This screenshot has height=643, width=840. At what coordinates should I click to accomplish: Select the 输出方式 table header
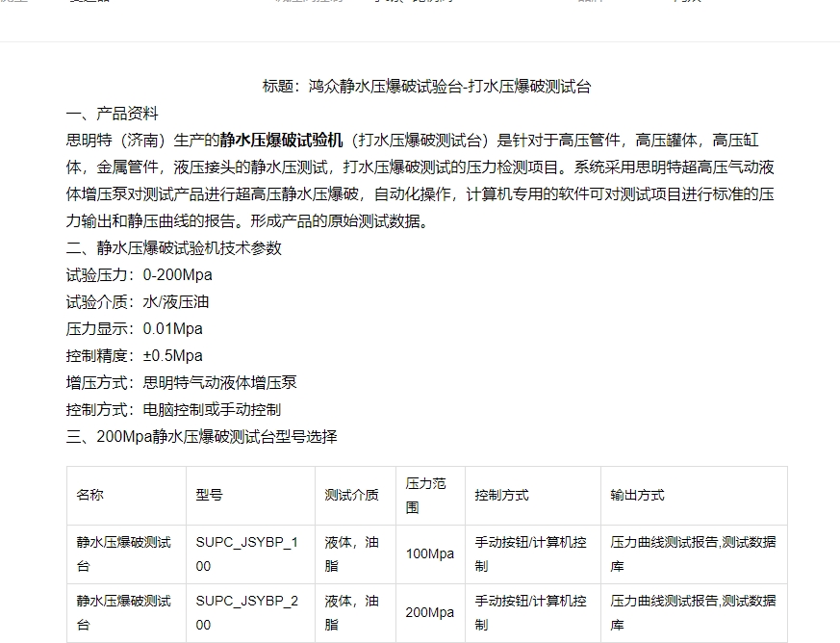click(695, 496)
